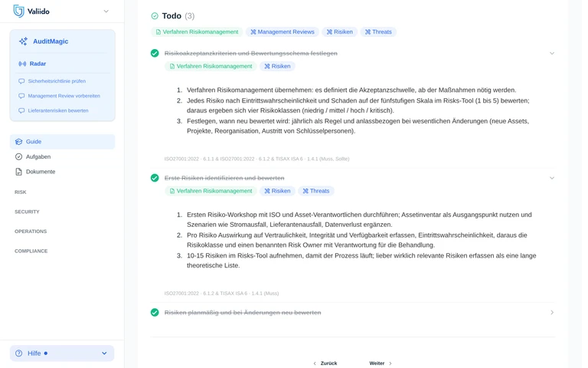Click document icon in top Verfahren Risikomanagement tag
This screenshot has height=368, width=588.
[x=158, y=32]
